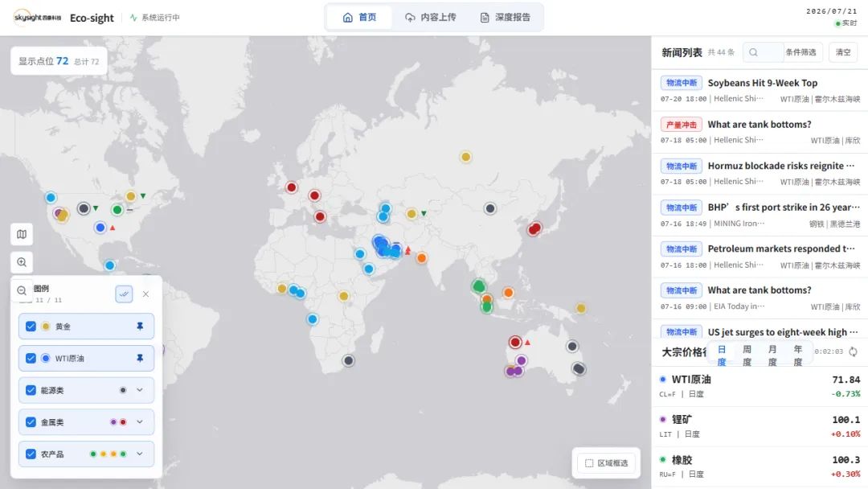Viewport: 868px width, 489px height.
Task: Uncheck the 黄金 legend checkbox
Action: pyautogui.click(x=31, y=327)
